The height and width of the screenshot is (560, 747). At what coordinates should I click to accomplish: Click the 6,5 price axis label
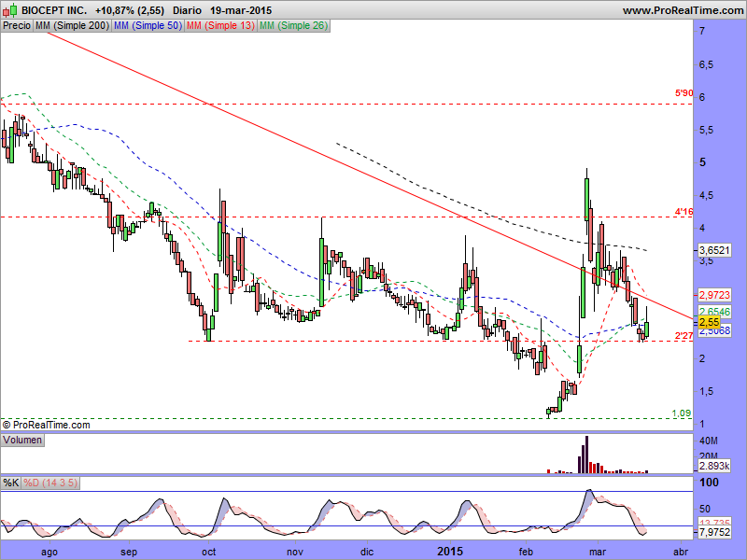click(x=706, y=64)
